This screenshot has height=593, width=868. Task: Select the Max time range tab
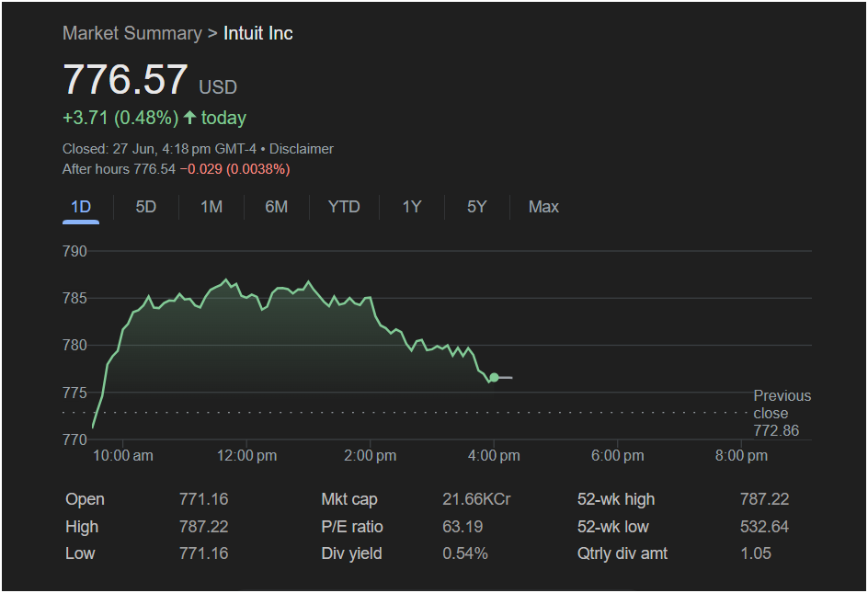pos(543,207)
